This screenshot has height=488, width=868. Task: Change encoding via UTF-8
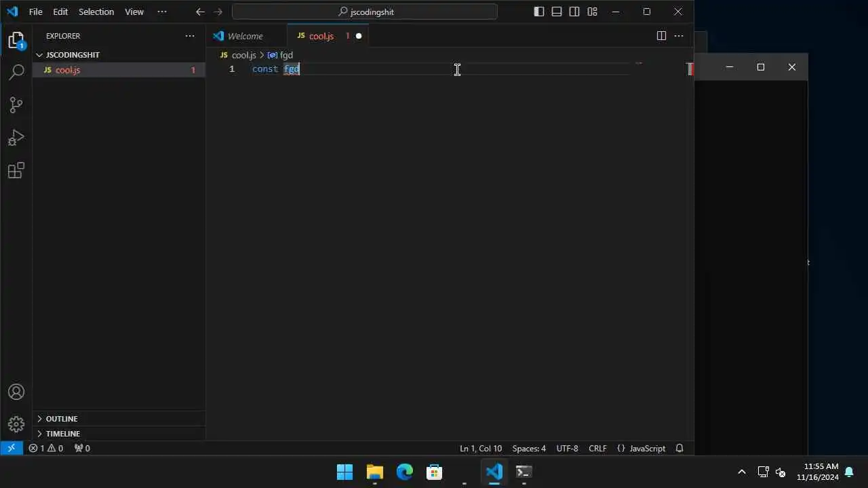tap(567, 448)
